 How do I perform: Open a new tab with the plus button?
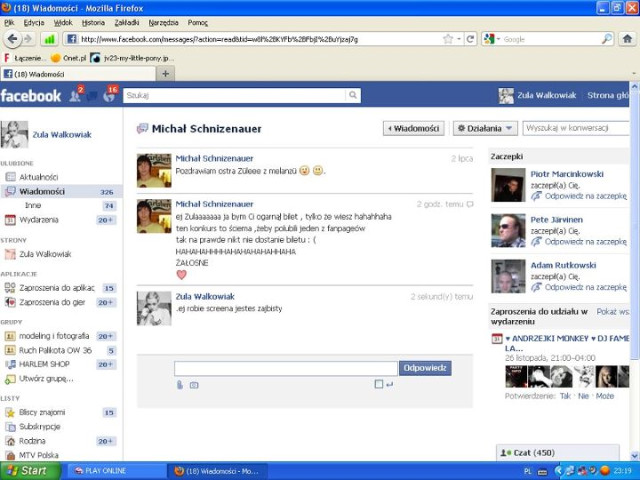pyautogui.click(x=165, y=73)
